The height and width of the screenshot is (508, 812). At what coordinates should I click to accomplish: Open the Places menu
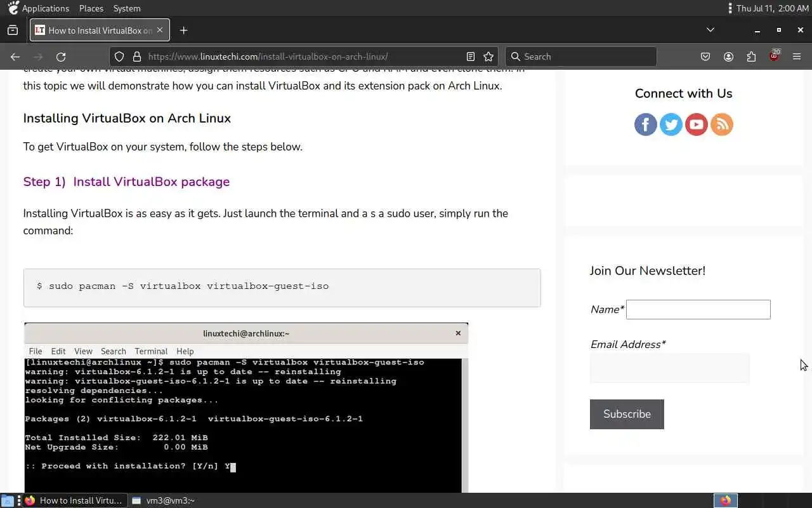[x=91, y=8]
